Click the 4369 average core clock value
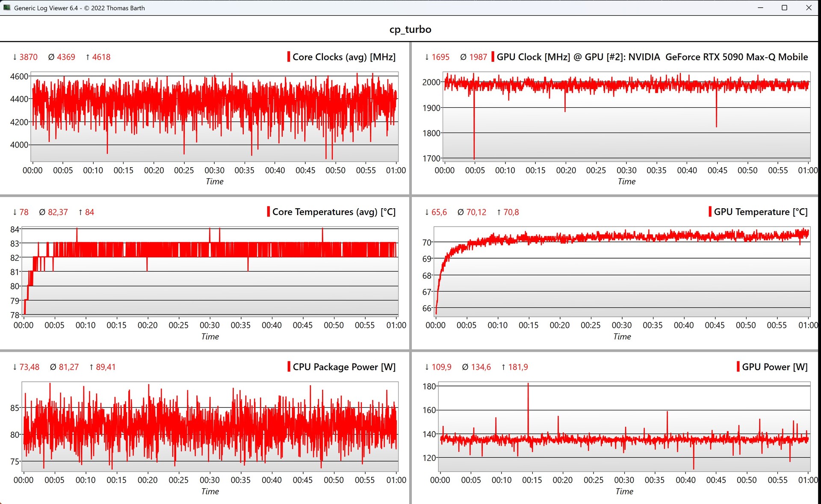Viewport: 821px width, 504px height. point(66,57)
